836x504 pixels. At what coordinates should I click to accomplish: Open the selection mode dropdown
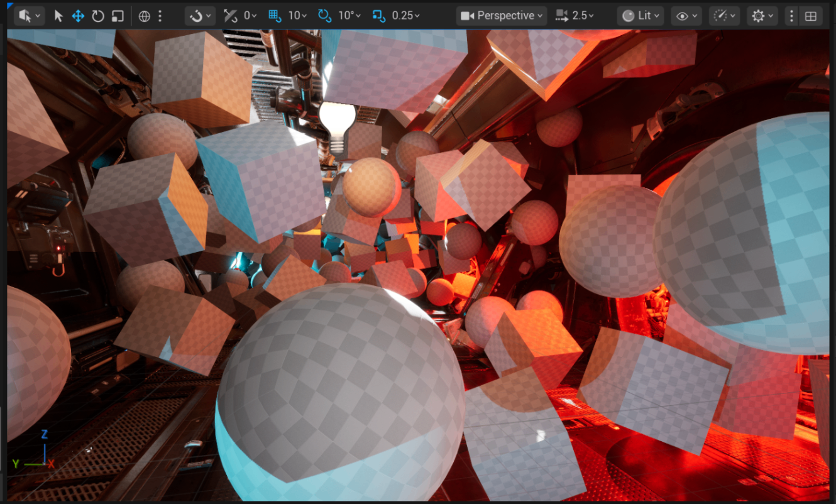[x=29, y=16]
